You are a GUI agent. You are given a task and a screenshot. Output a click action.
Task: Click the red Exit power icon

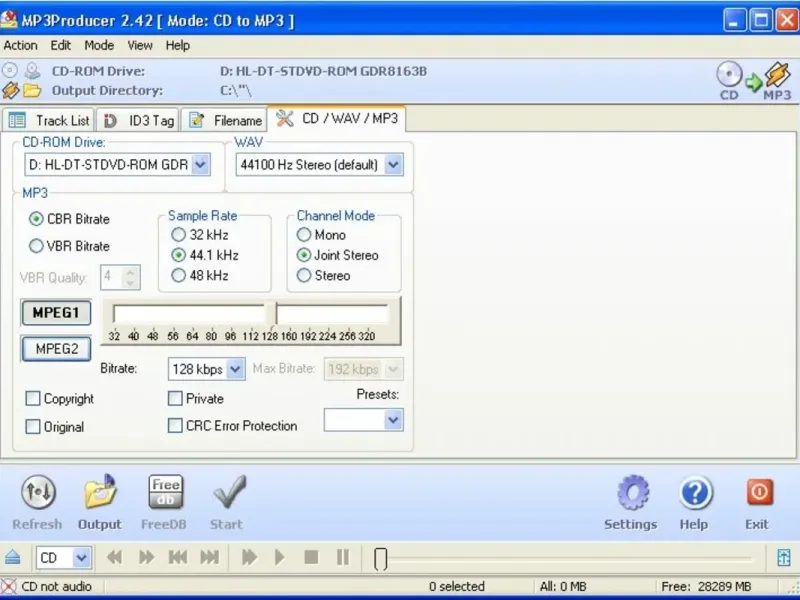click(760, 492)
